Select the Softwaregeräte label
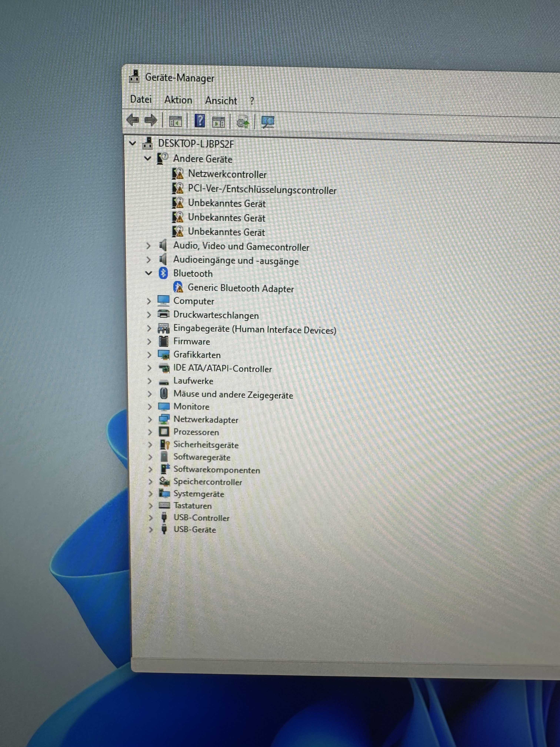 pyautogui.click(x=202, y=457)
